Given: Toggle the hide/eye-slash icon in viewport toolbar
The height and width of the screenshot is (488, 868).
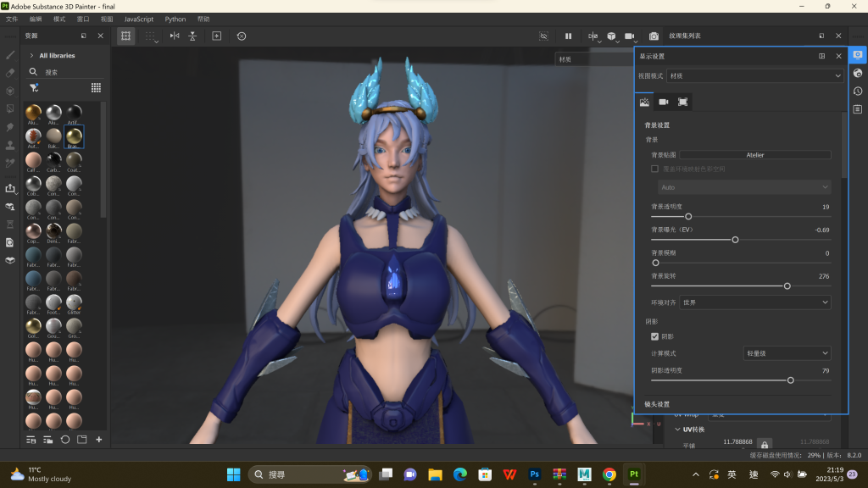Looking at the screenshot, I should tap(543, 36).
